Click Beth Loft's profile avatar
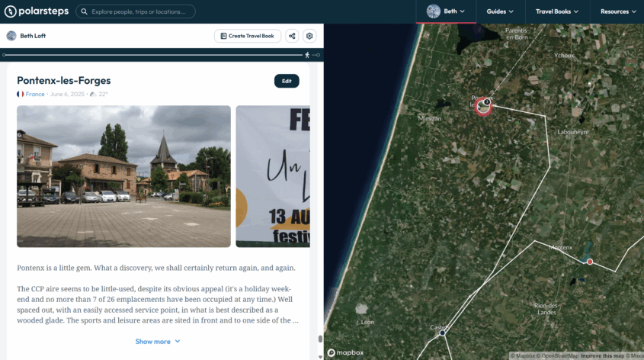 pos(11,36)
